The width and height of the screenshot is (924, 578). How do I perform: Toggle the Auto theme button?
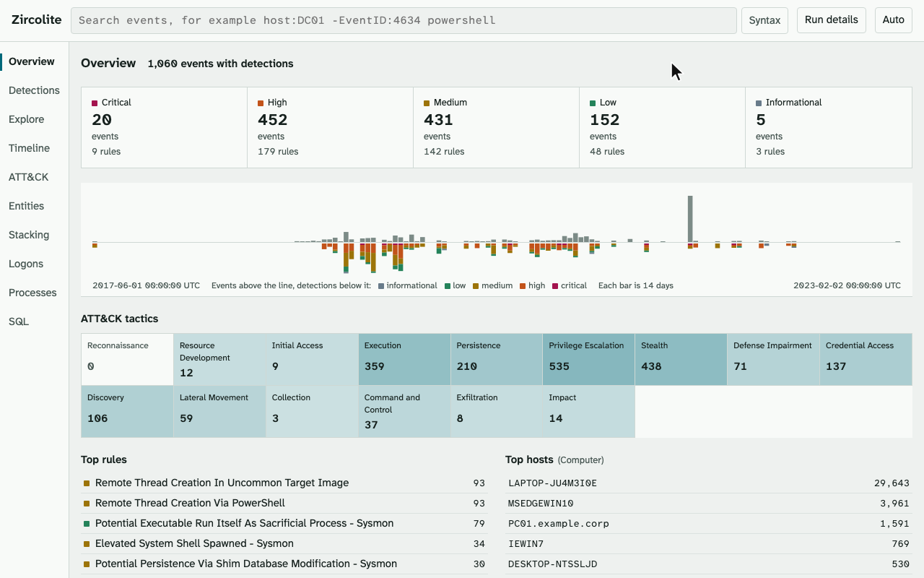coord(894,20)
